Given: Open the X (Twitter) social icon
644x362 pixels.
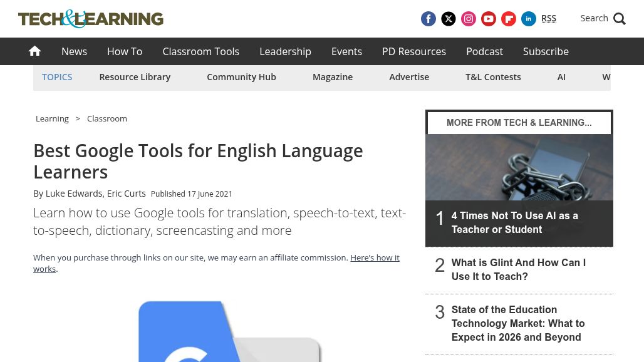Looking at the screenshot, I should (x=448, y=19).
